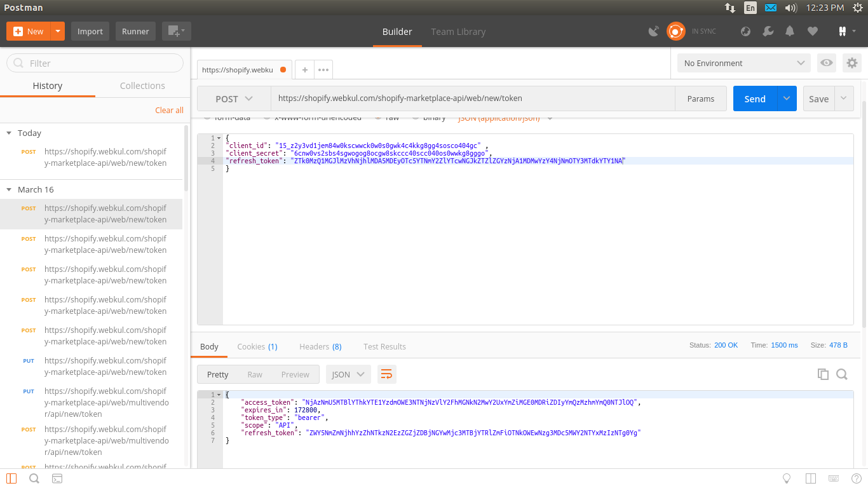868x488 pixels.
Task: Copy the response body to clipboard
Action: click(823, 374)
